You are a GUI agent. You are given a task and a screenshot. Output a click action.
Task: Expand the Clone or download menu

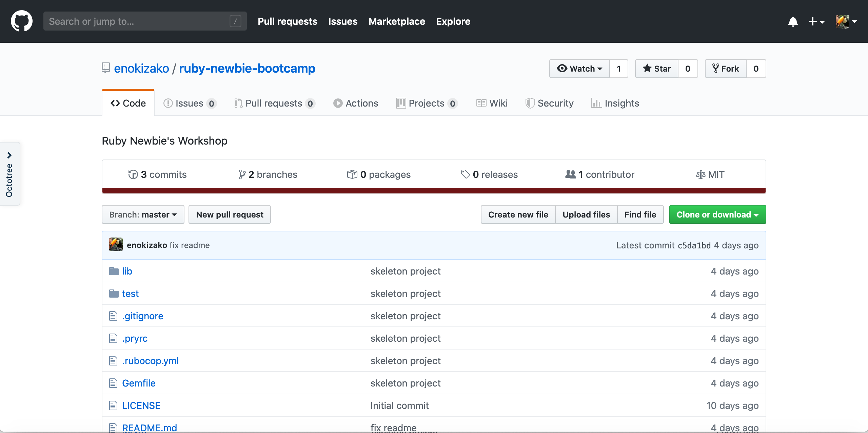click(717, 214)
